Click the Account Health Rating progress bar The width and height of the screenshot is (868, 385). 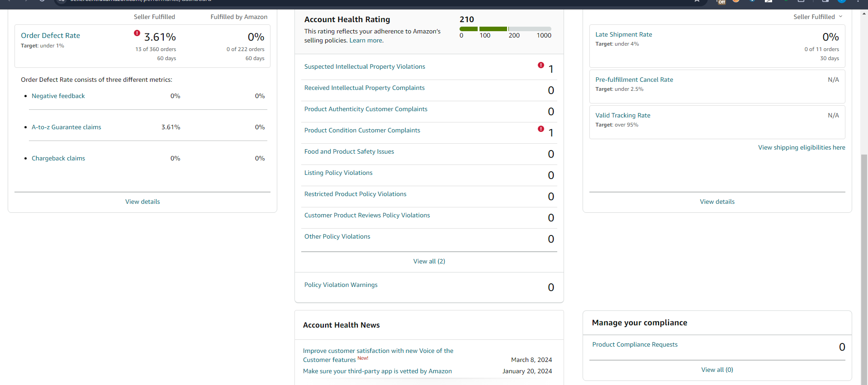click(x=505, y=29)
